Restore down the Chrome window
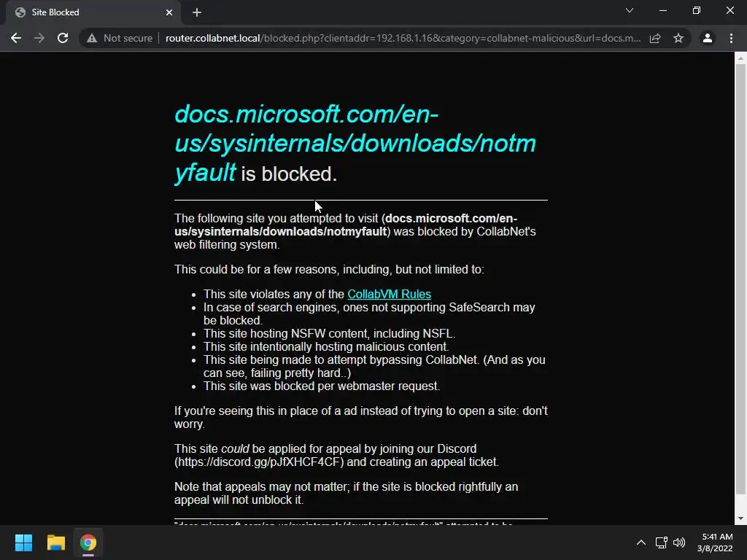Screen dimensions: 747x560 [697, 10]
